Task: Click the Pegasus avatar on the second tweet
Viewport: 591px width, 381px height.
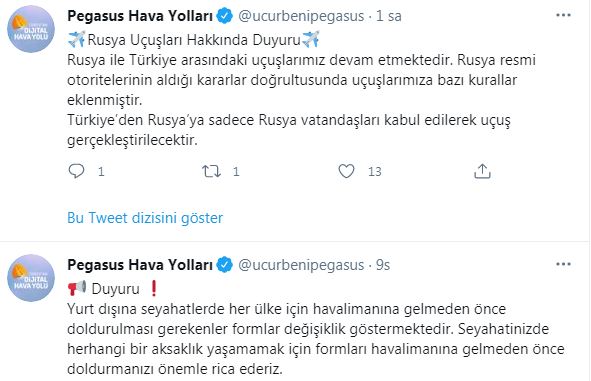Action: 31,278
